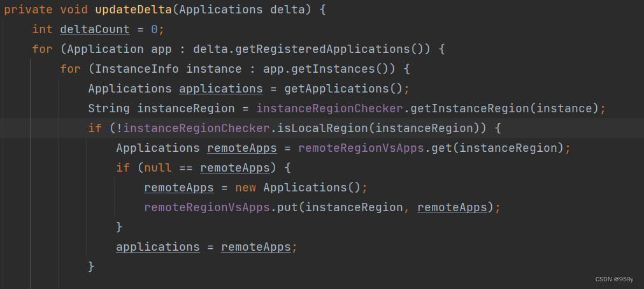Click the Applications constructor after 'new'
The width and height of the screenshot is (644, 289).
click(304, 188)
